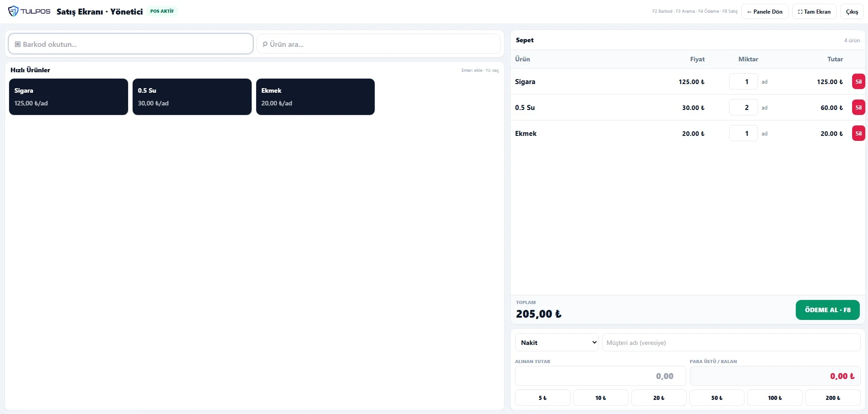Focus the Barkod okutun barcode field
868x414 pixels.
[x=131, y=44]
